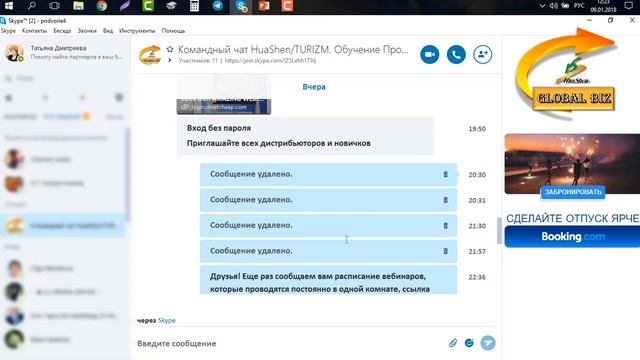Attach a file using the paperclip icon
This screenshot has width=640, height=360.
click(453, 343)
